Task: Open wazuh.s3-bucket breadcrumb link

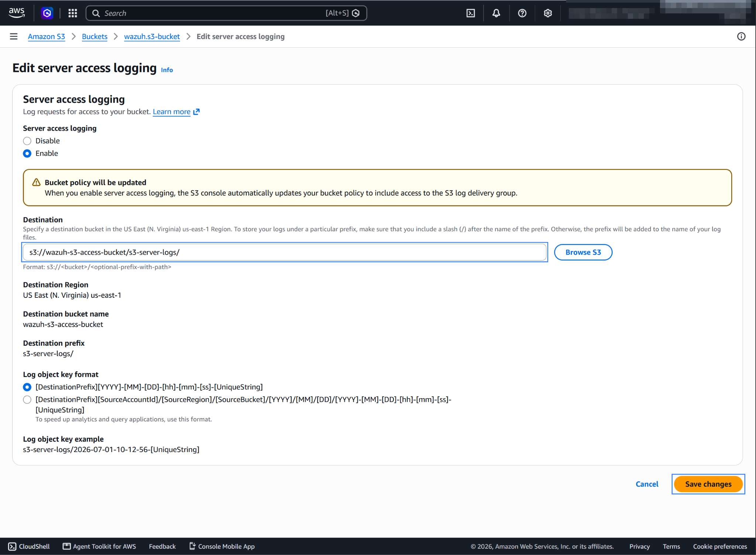Action: (x=152, y=37)
